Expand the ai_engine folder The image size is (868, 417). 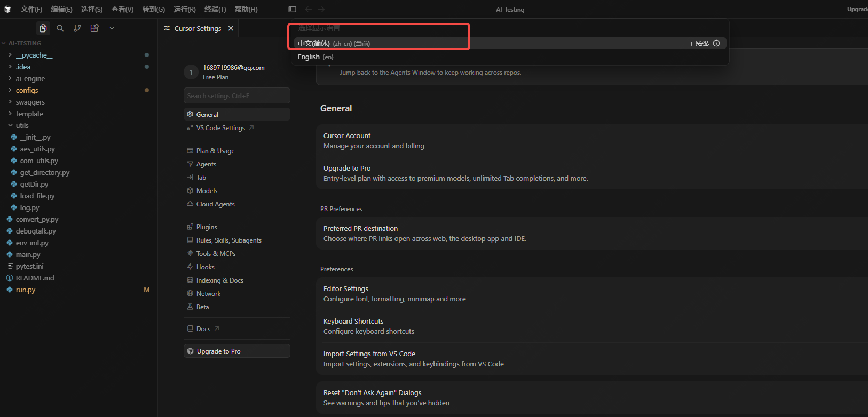(x=78, y=78)
